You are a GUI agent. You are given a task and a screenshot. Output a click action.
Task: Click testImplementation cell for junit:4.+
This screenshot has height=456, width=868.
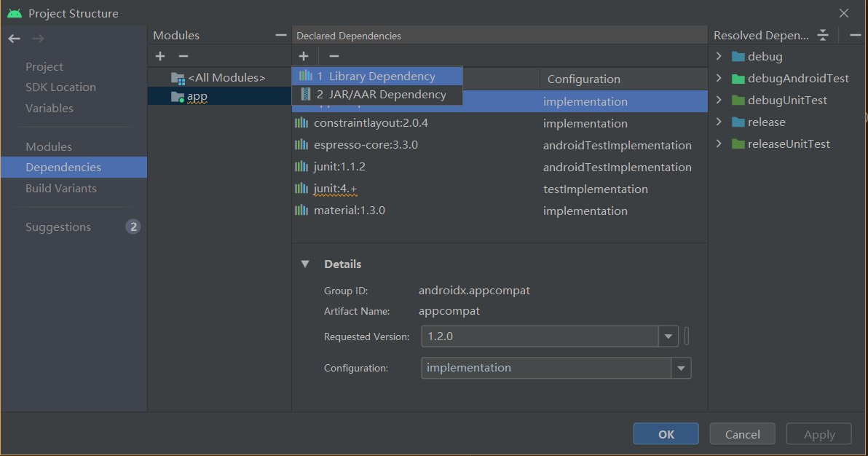595,189
